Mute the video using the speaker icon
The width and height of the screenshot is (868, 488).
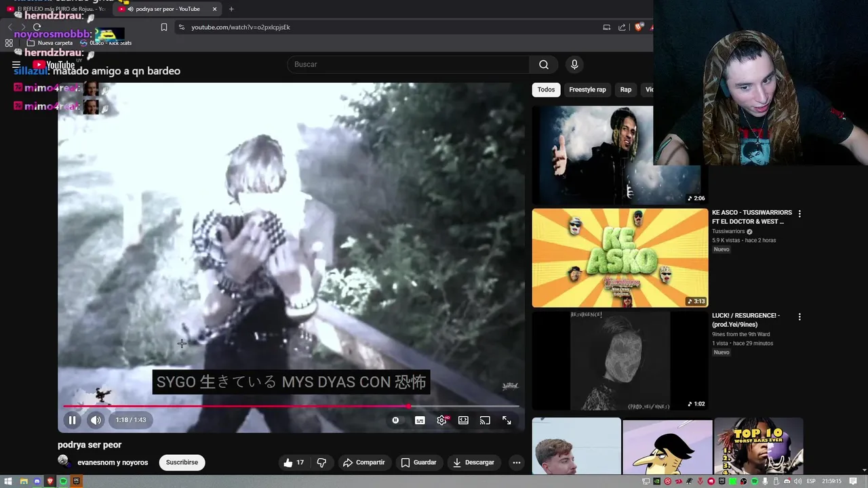click(96, 420)
